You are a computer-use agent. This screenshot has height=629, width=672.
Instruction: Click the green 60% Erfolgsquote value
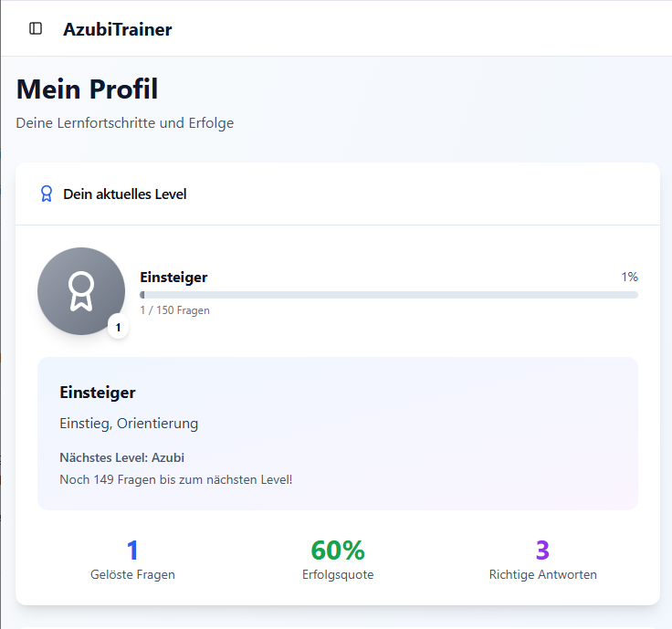click(337, 550)
